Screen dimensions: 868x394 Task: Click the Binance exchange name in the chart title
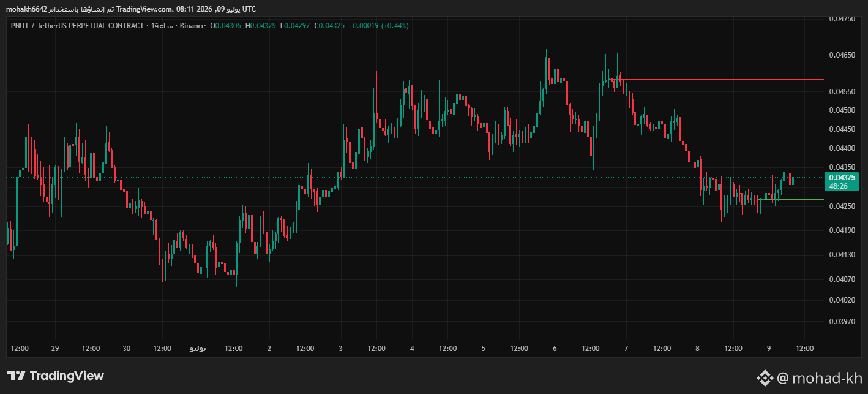click(x=193, y=26)
